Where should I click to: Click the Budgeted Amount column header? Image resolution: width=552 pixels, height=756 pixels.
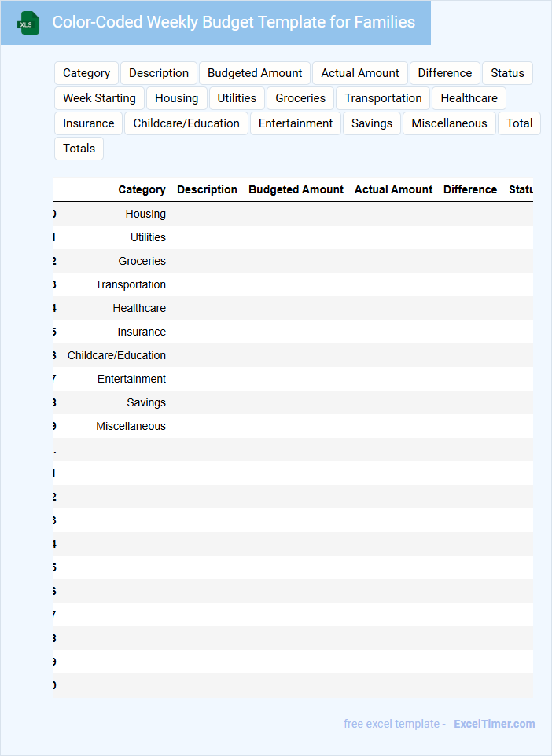[296, 189]
